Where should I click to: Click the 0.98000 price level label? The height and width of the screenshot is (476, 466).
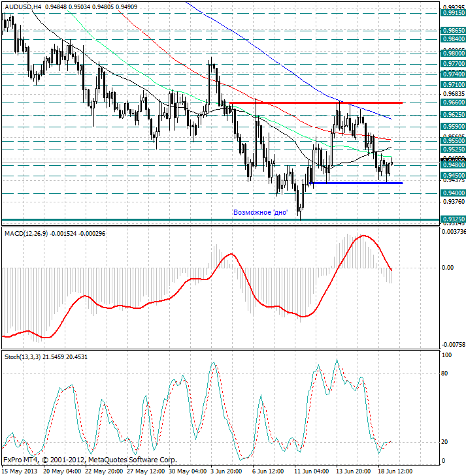pos(453,53)
